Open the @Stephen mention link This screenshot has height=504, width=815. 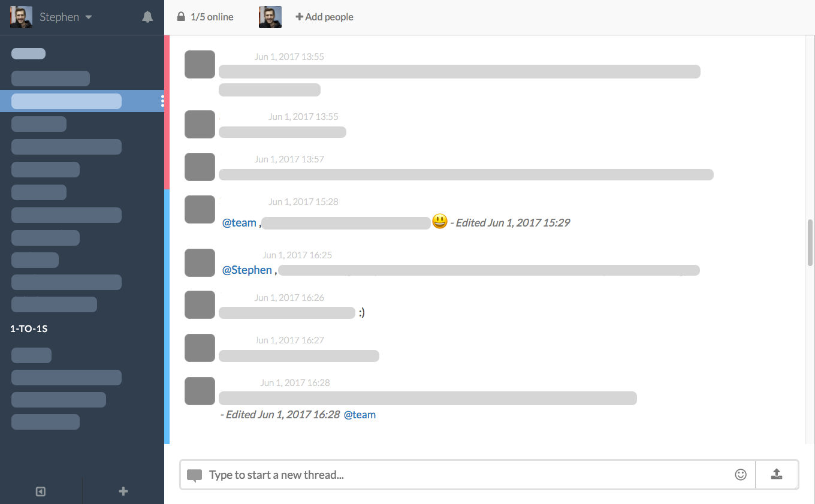(247, 270)
